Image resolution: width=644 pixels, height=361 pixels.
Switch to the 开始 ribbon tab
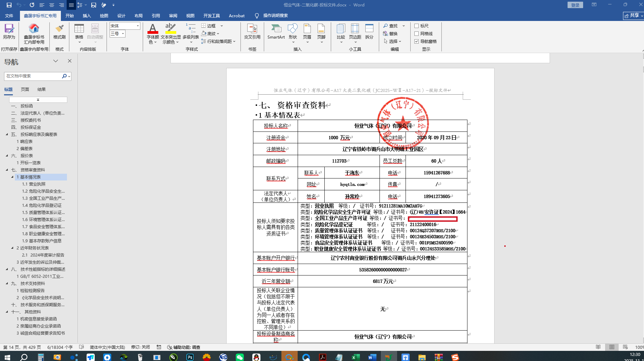point(70,16)
